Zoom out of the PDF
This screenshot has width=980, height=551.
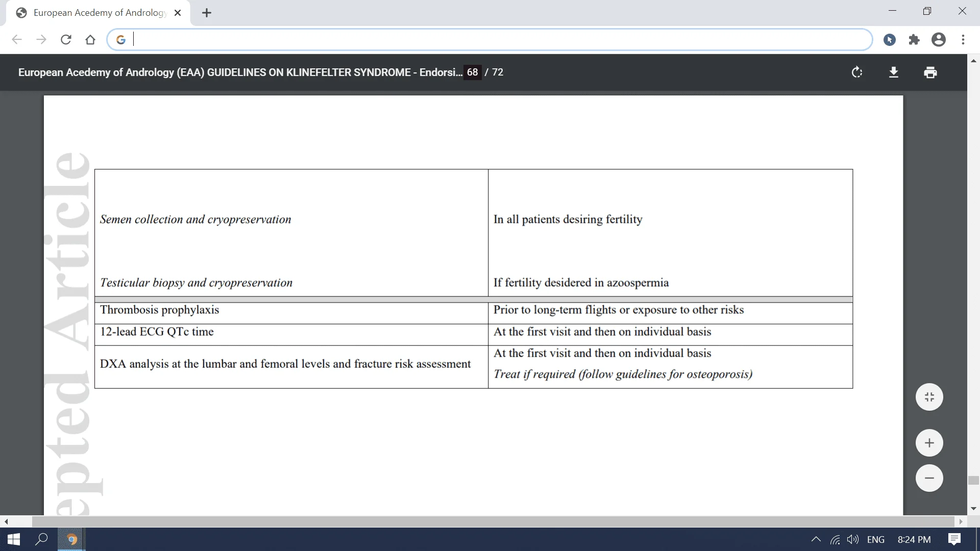[929, 478]
